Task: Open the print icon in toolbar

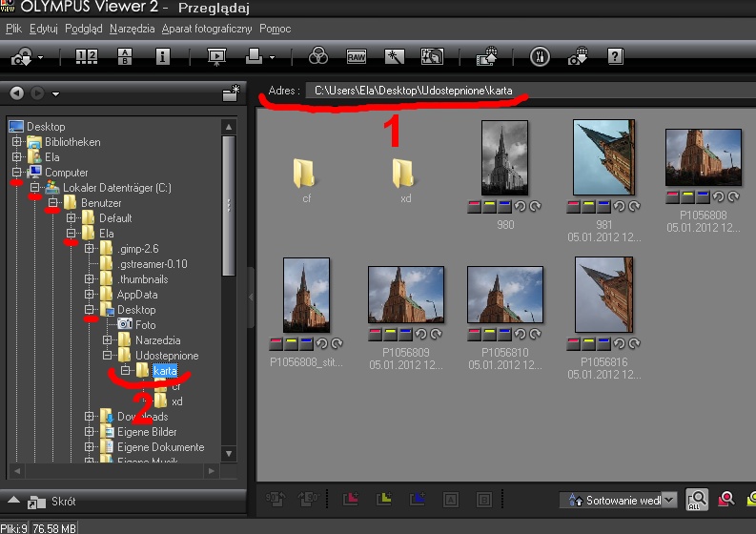Action: pos(255,57)
